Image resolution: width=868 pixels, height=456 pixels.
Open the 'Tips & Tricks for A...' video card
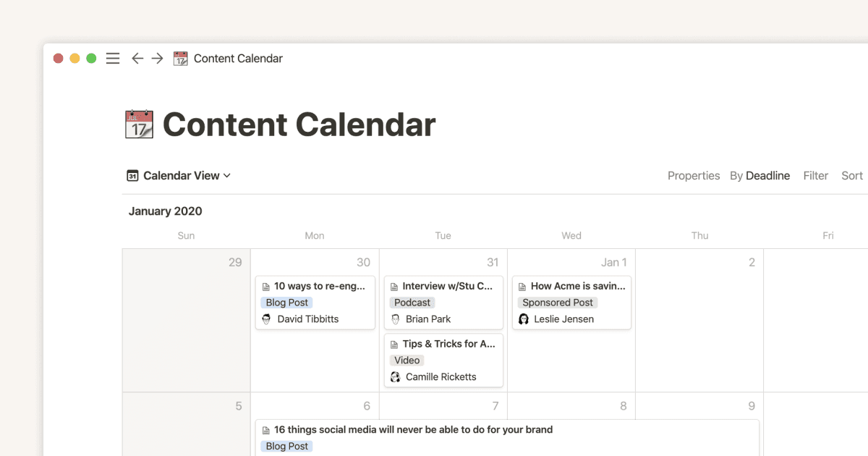[x=443, y=344]
